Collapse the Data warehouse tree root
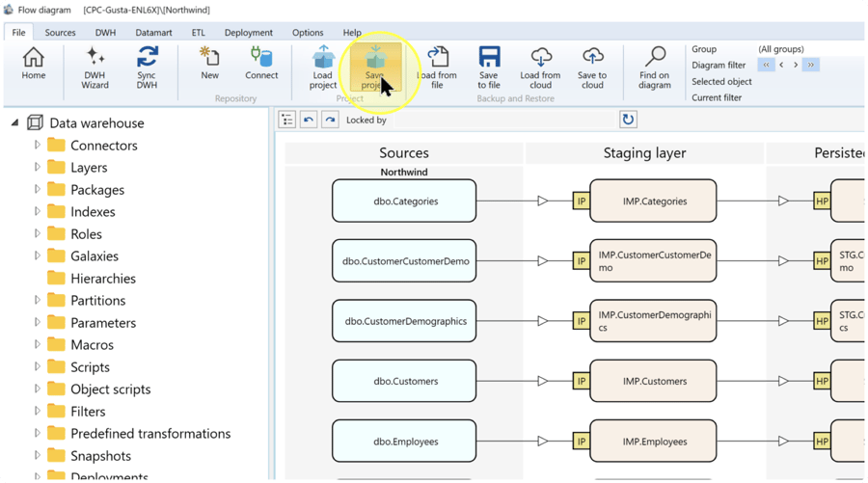This screenshot has height=483, width=868. pos(14,122)
